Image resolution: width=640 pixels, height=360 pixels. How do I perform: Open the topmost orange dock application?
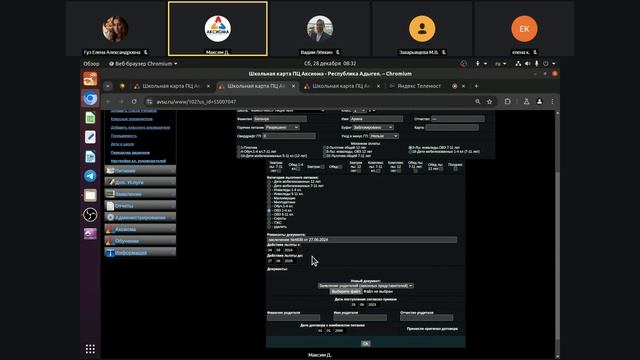point(90,79)
